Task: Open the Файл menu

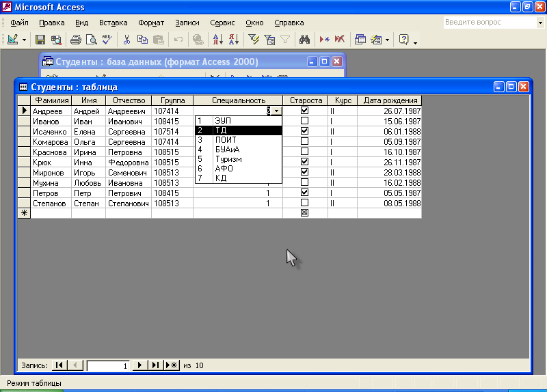Action: point(19,23)
